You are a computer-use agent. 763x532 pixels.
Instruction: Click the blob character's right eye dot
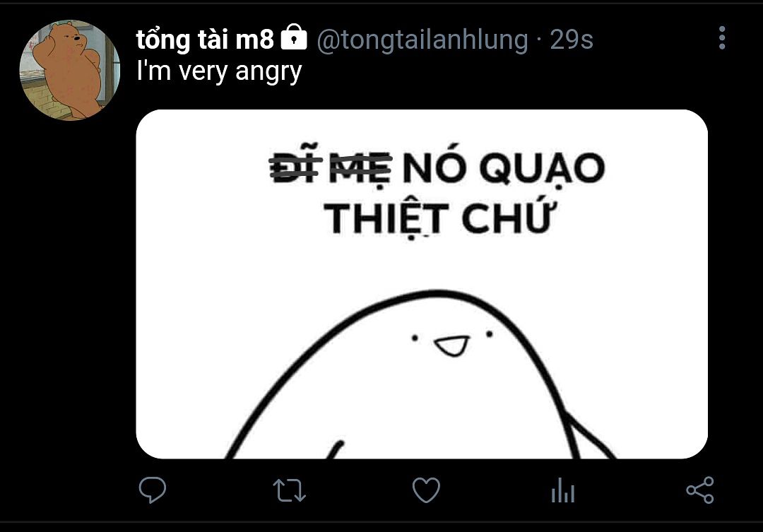pos(490,334)
